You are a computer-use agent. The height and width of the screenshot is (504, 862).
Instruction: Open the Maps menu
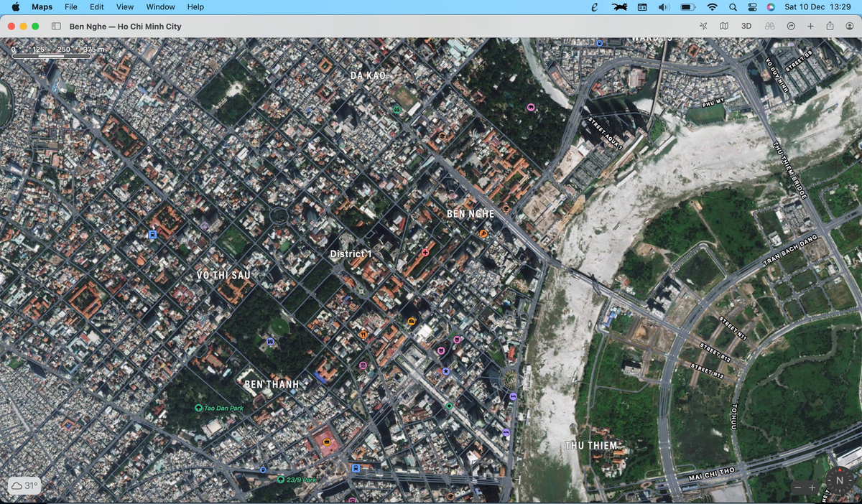pyautogui.click(x=42, y=6)
